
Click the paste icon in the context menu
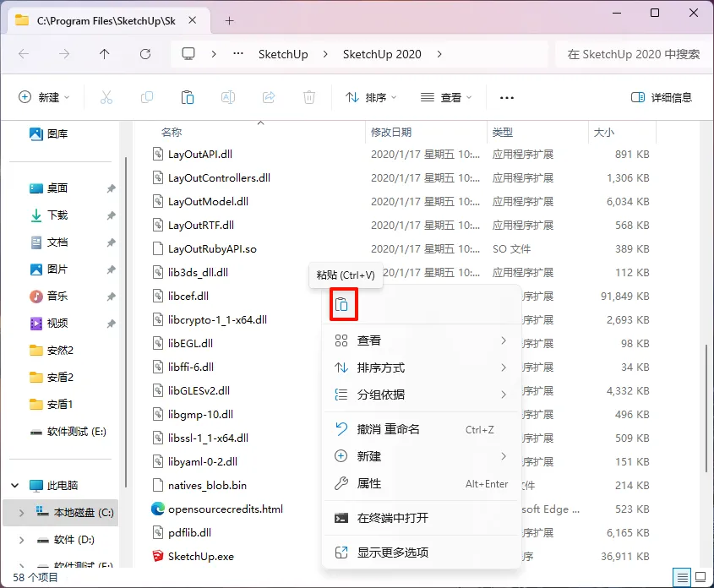click(x=341, y=304)
